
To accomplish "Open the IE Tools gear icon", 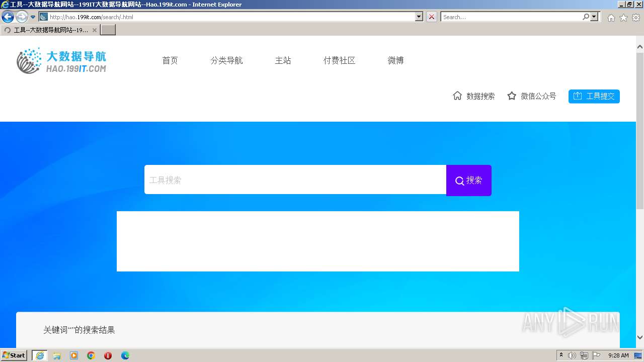I will (636, 18).
